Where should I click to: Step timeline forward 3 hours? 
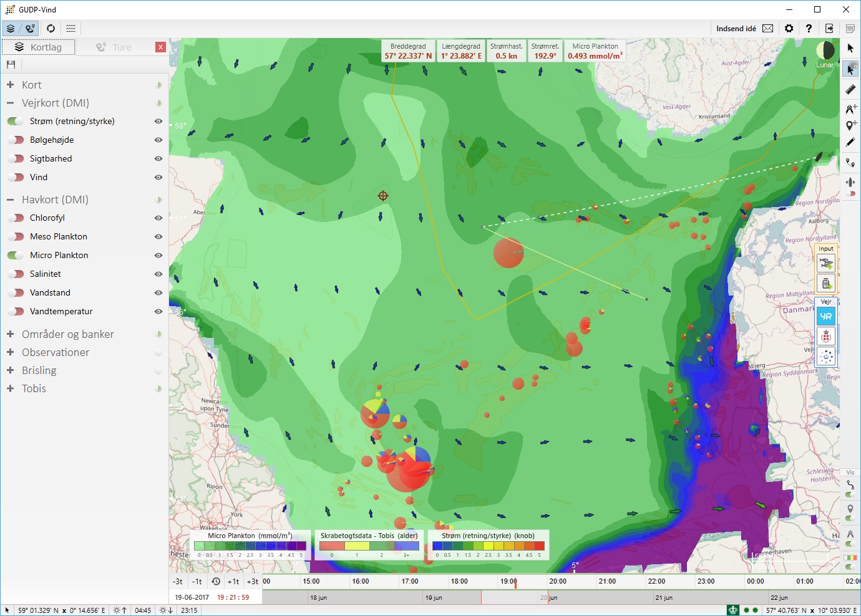[x=253, y=581]
